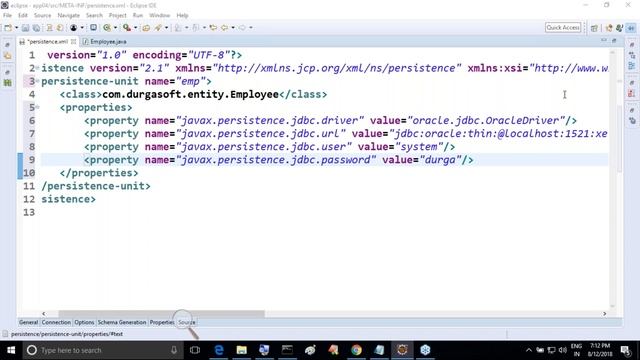Open the Properties page tab

[162, 322]
